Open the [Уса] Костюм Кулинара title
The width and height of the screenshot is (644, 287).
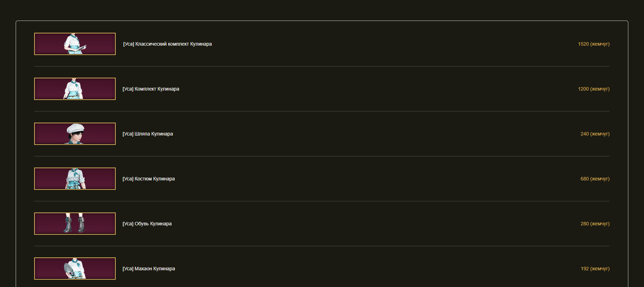coord(149,179)
